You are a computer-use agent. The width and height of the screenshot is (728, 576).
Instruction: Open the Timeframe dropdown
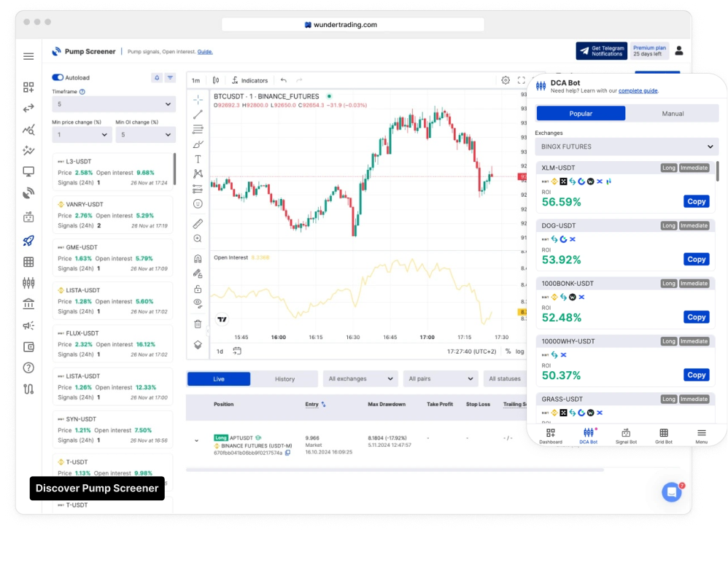click(114, 104)
